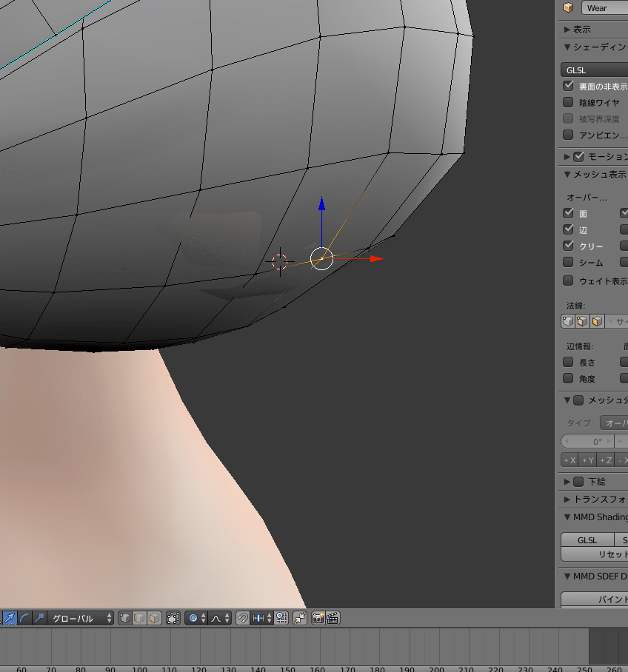Screen dimensions: 628x672
Task: Enable the 下絵 panel checkbox
Action: point(578,482)
